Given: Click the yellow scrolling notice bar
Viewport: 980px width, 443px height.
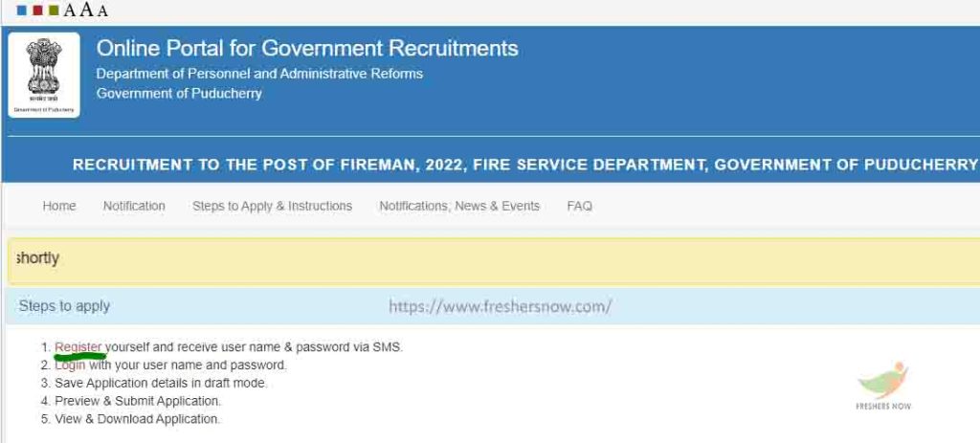Looking at the screenshot, I should click(494, 260).
